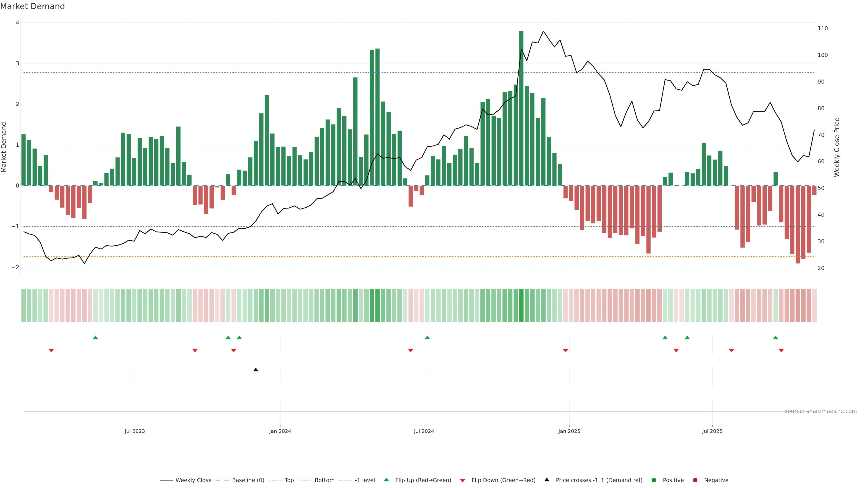Toggle the -1 level legend entry
This screenshot has width=868, height=488.
[x=365, y=480]
